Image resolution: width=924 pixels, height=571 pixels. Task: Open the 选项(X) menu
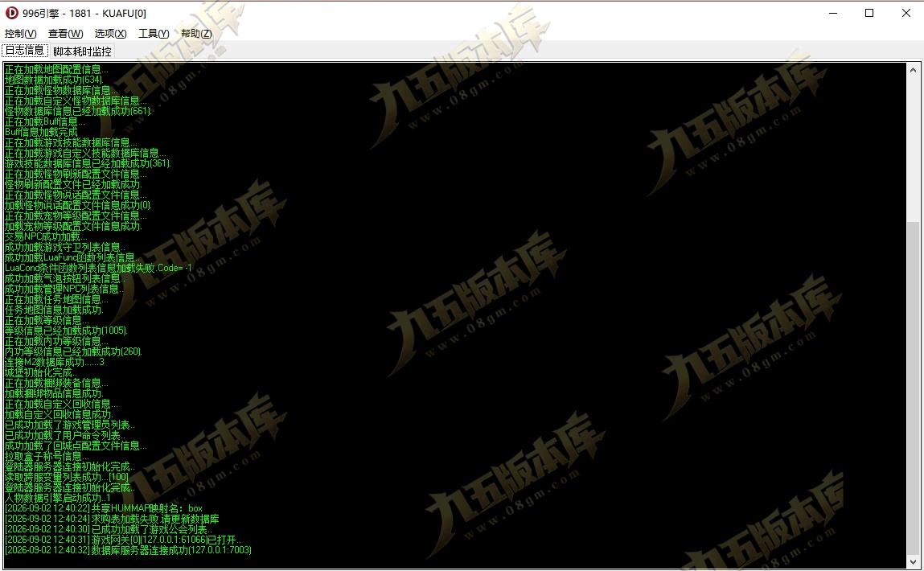(x=110, y=34)
